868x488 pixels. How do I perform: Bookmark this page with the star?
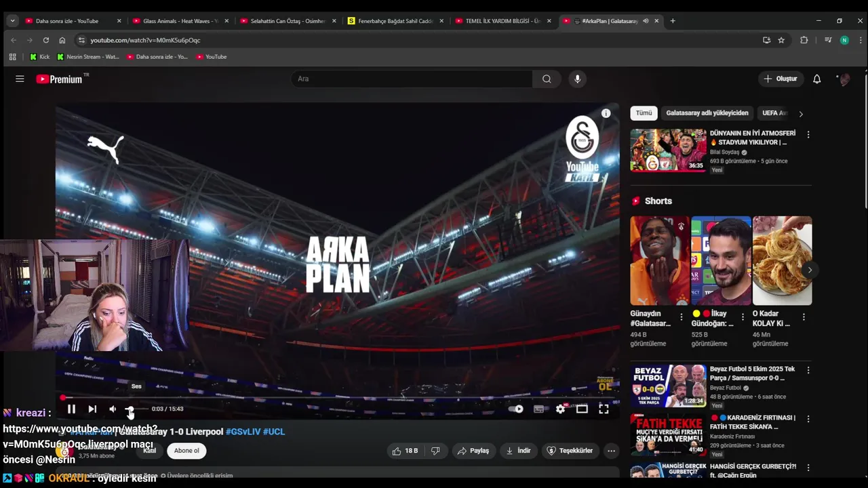pyautogui.click(x=781, y=40)
